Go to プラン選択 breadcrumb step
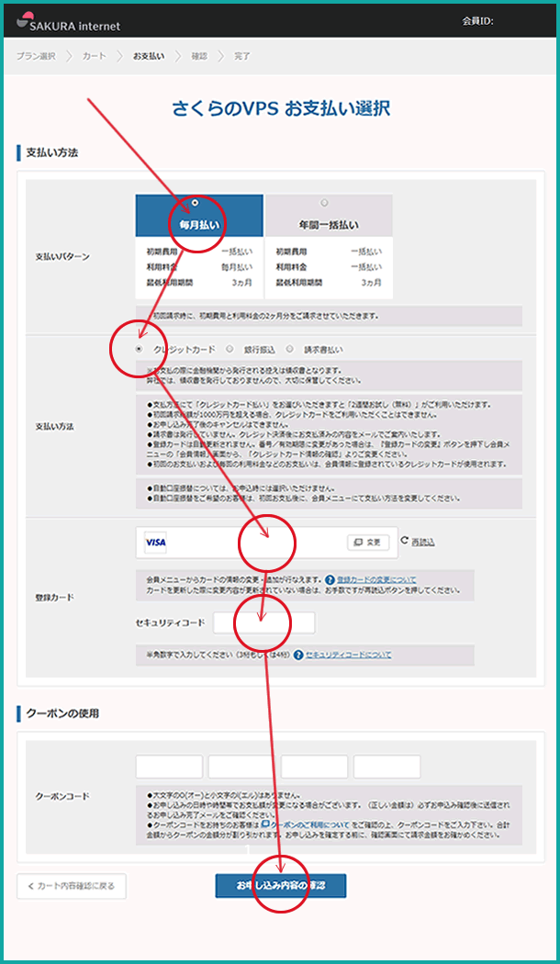This screenshot has width=560, height=964. [36, 56]
